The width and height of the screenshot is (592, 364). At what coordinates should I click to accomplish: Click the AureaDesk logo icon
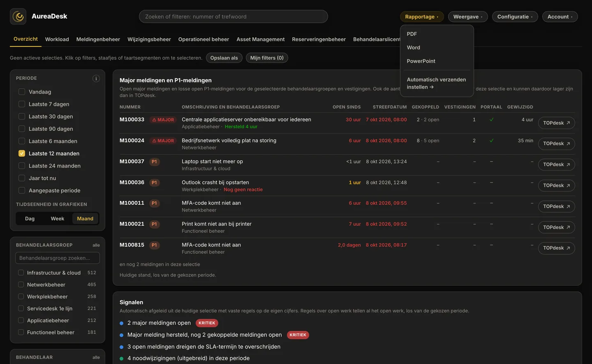point(18,16)
